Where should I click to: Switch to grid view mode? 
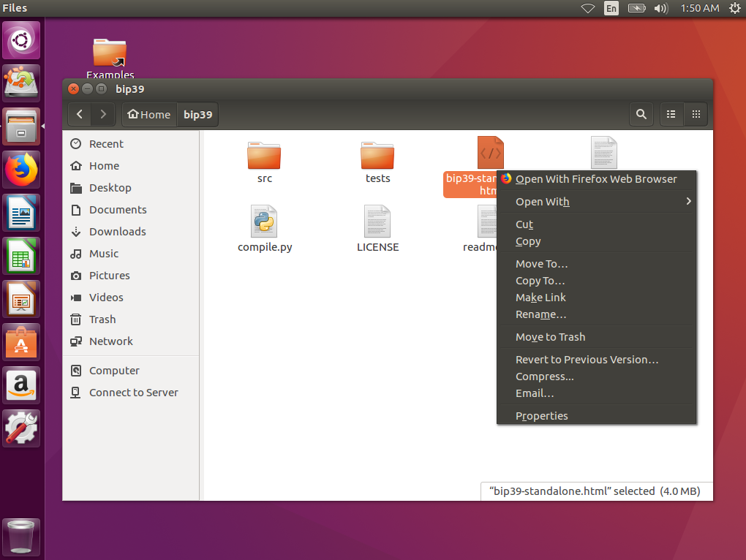696,114
